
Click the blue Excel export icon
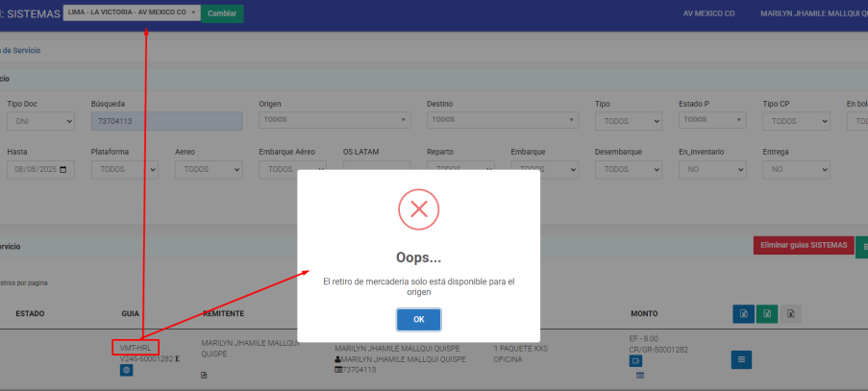(x=742, y=313)
